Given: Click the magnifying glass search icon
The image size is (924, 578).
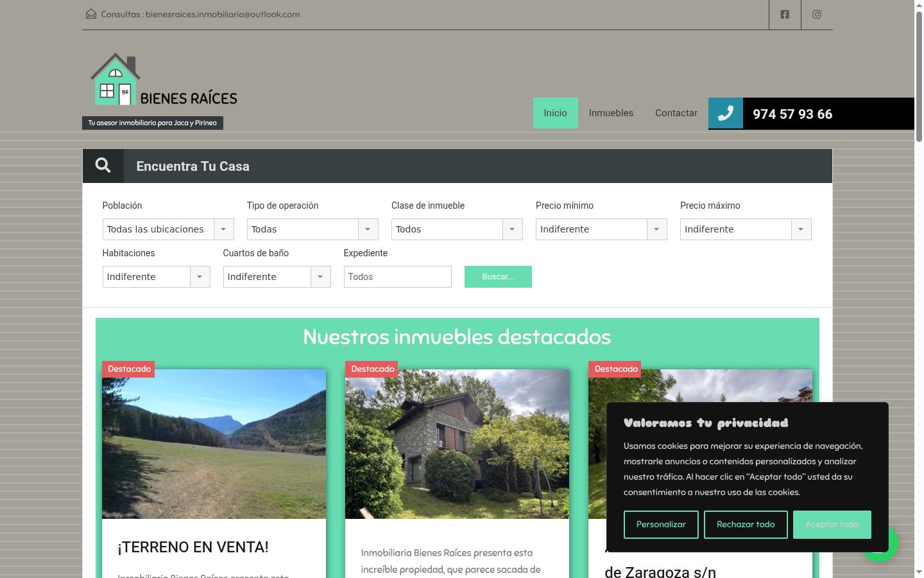Looking at the screenshot, I should (x=103, y=166).
